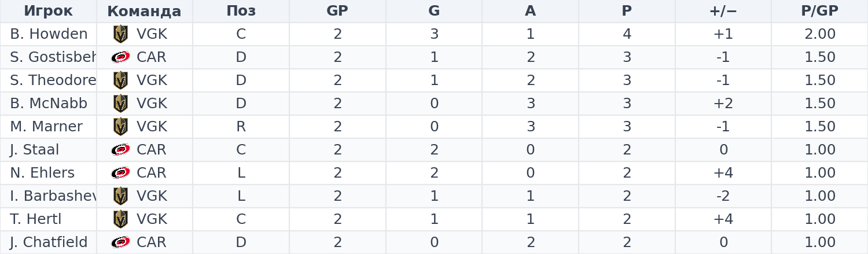Open M. Marner player name

(46, 127)
